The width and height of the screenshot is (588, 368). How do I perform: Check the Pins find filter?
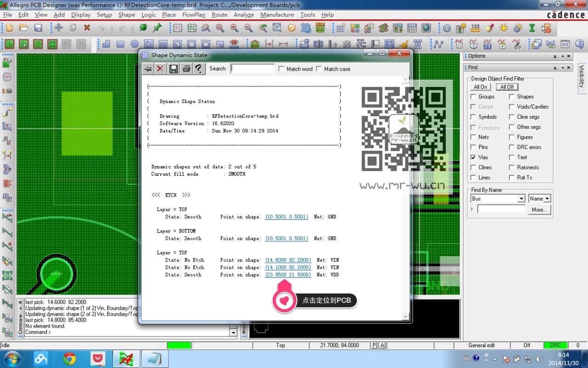coord(474,147)
